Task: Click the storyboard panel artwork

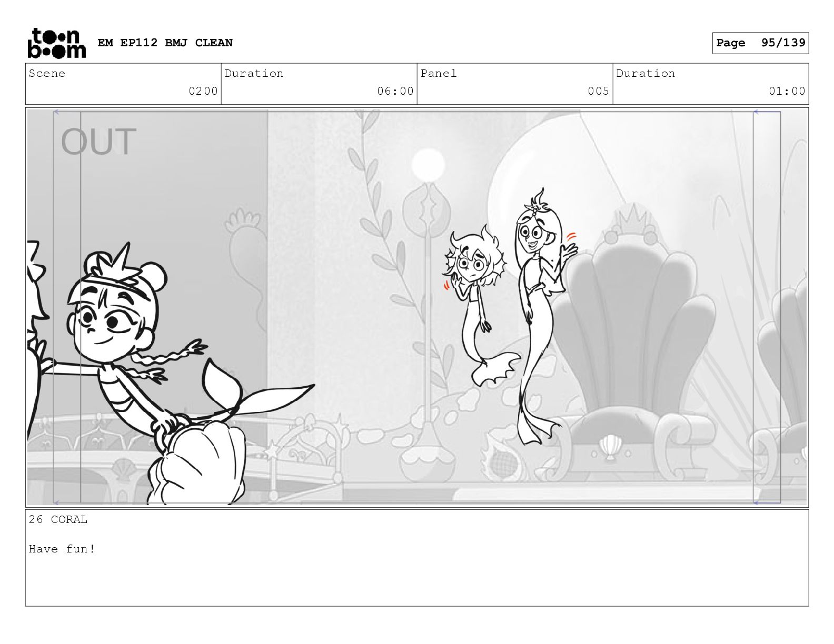Action: click(x=417, y=307)
